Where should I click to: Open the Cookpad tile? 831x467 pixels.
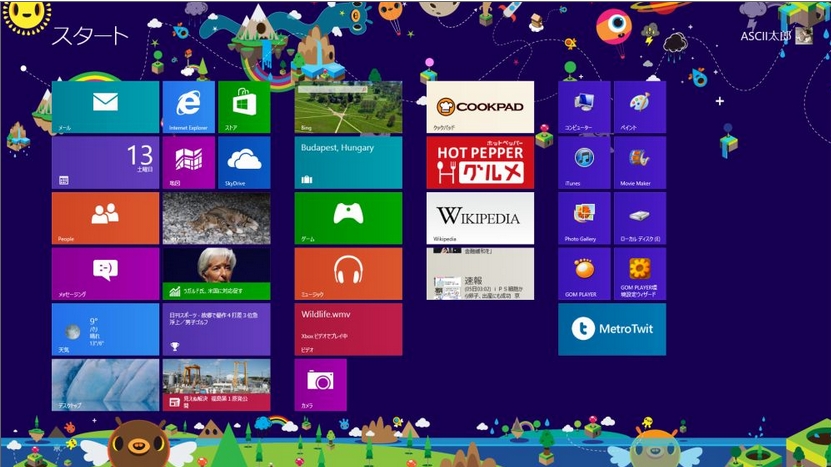click(x=480, y=107)
